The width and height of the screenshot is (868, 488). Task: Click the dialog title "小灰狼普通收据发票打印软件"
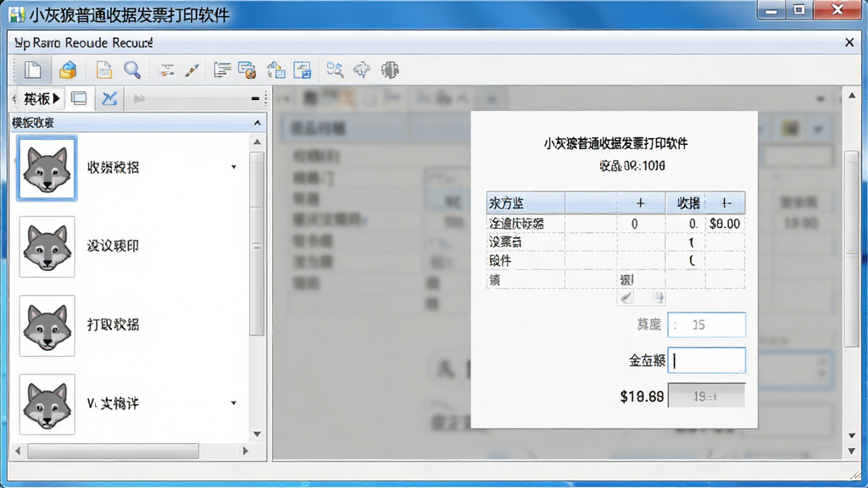click(615, 144)
